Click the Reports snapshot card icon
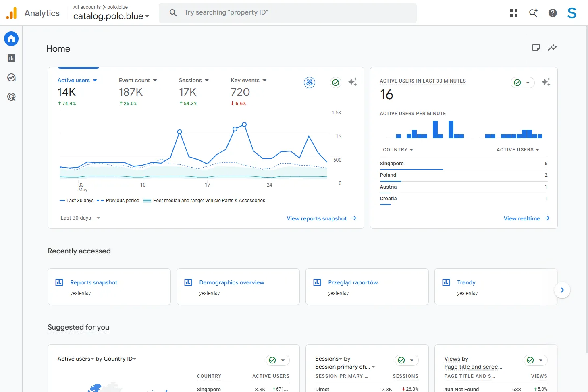588x392 pixels. click(59, 282)
